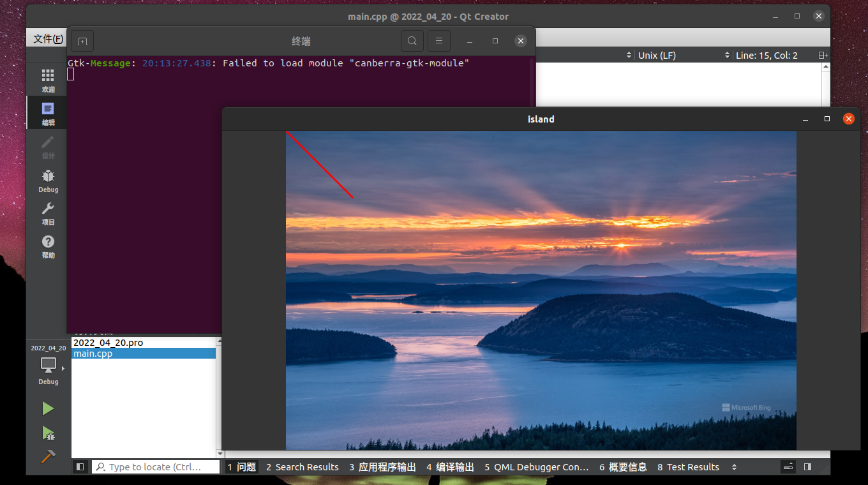
Task: Open the terminal search icon
Action: tap(412, 41)
